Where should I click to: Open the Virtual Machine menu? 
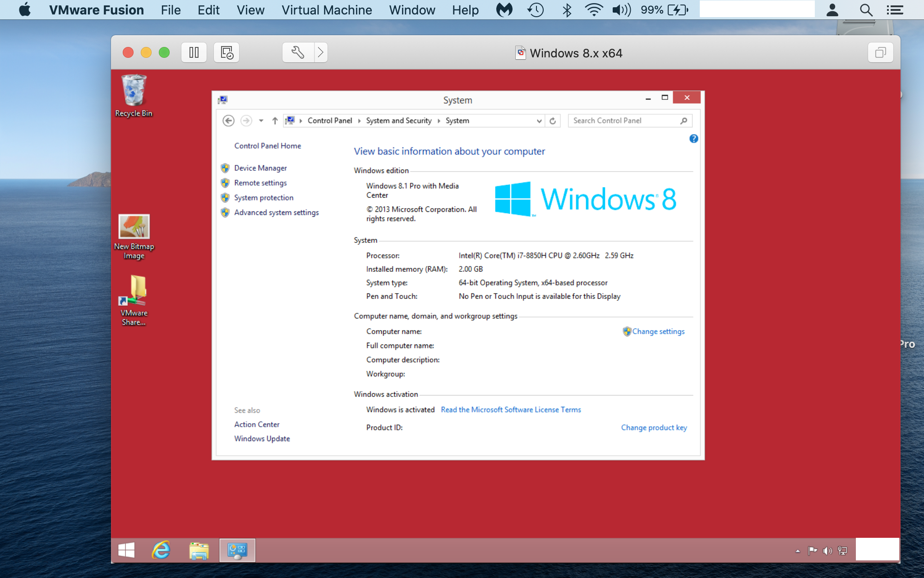(327, 10)
